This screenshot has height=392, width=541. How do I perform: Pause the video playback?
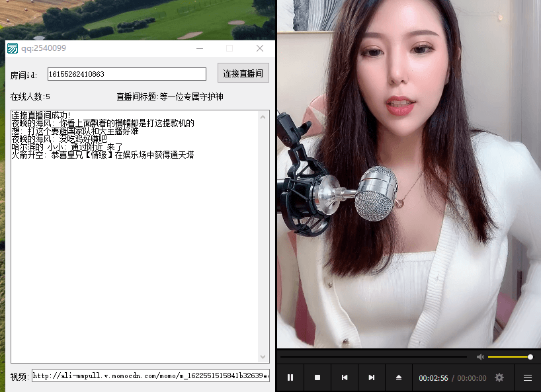click(x=290, y=377)
